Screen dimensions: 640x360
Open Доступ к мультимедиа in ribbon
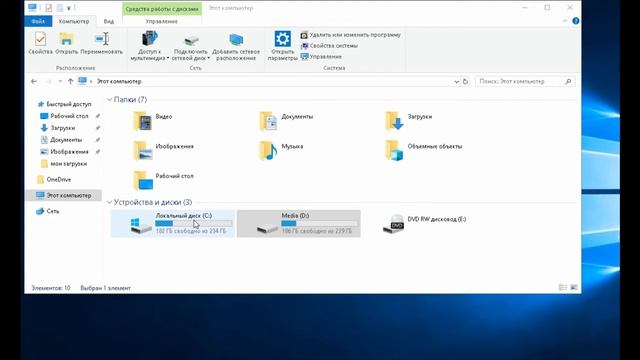(149, 46)
